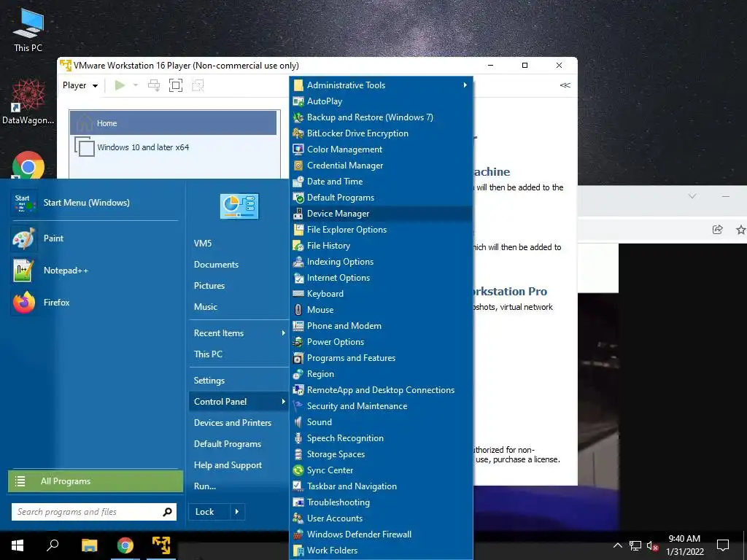The width and height of the screenshot is (747, 560).
Task: Open Taskbar and Navigation entry
Action: point(381,486)
